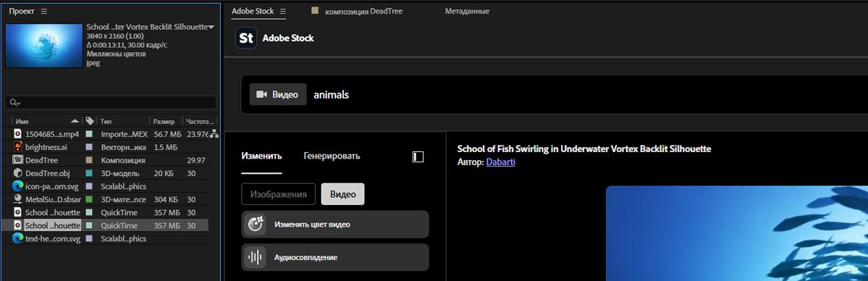Click the label color of 1504685...s.mp4

point(89,133)
